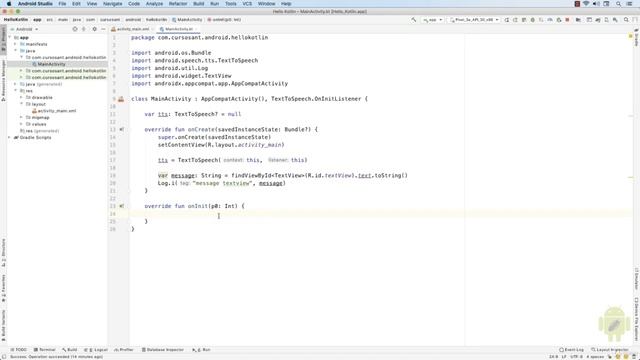The width and height of the screenshot is (640, 360).
Task: Click the class gutter icon beside MainActivity
Action: tap(121, 99)
